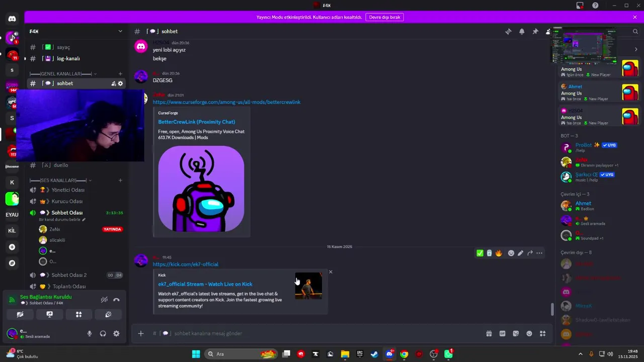Send a gift icon in message box
Image resolution: width=644 pixels, height=362 pixels.
point(489,333)
